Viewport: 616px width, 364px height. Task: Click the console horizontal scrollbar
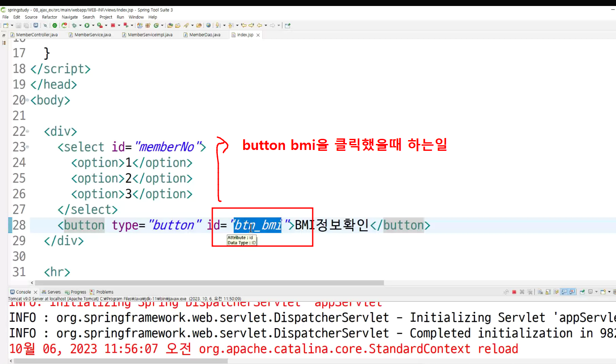point(121,361)
